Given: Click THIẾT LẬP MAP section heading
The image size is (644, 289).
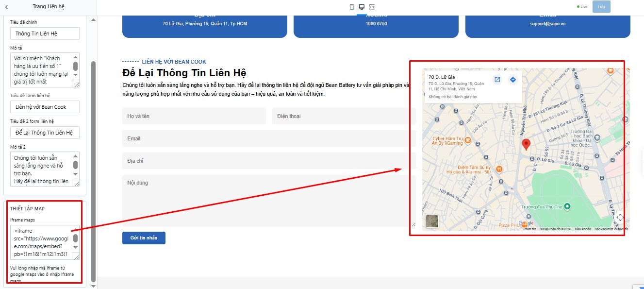Looking at the screenshot, I should [x=27, y=209].
